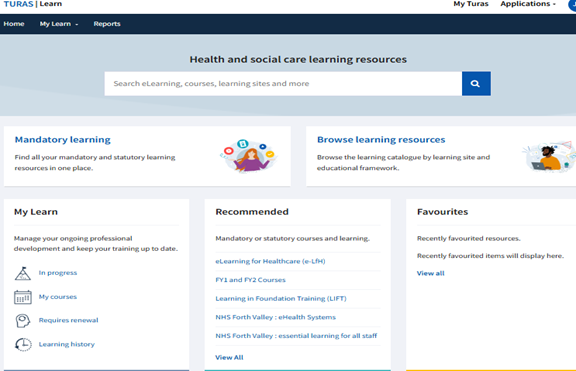Click View All under Recommended
Image resolution: width=576 pixels, height=371 pixels.
(229, 357)
